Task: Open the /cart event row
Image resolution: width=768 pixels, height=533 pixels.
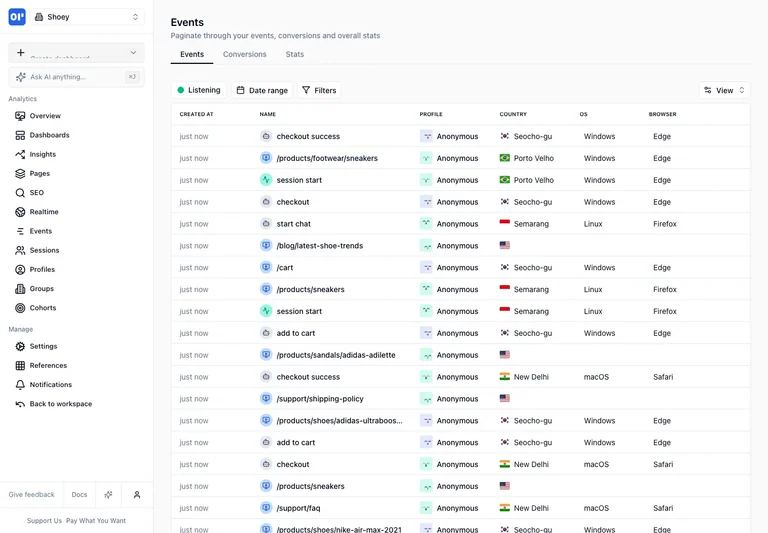Action: [x=460, y=267]
